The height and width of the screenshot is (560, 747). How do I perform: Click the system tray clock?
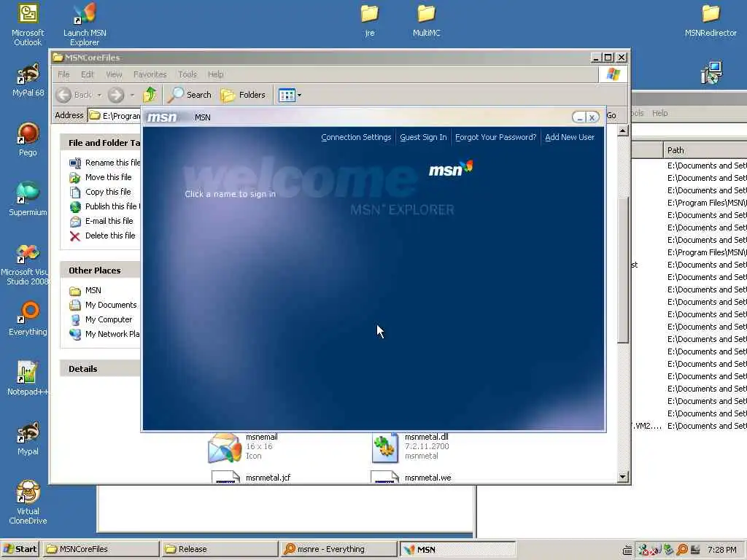(721, 550)
